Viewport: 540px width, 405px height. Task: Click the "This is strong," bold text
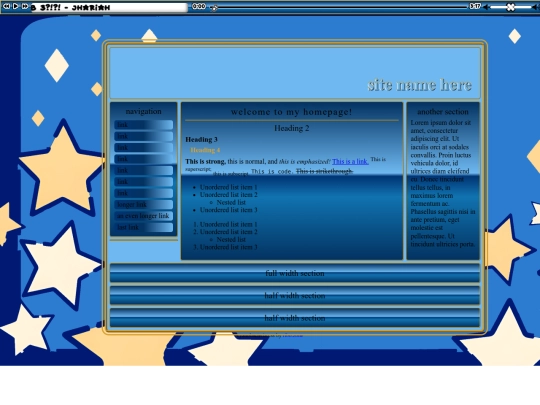[x=206, y=161]
